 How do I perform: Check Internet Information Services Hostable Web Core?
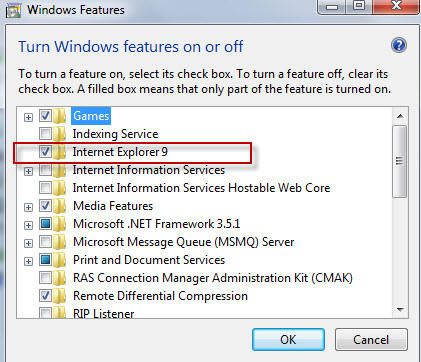click(x=45, y=188)
